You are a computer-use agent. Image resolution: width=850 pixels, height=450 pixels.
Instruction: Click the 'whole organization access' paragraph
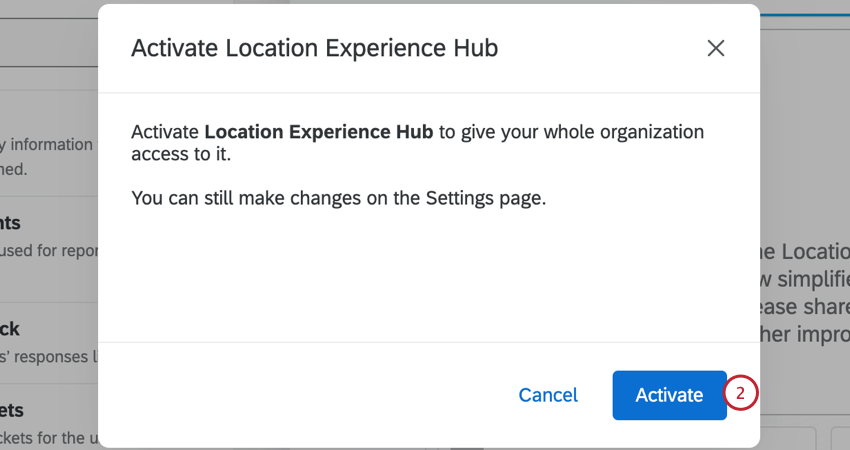click(x=417, y=143)
